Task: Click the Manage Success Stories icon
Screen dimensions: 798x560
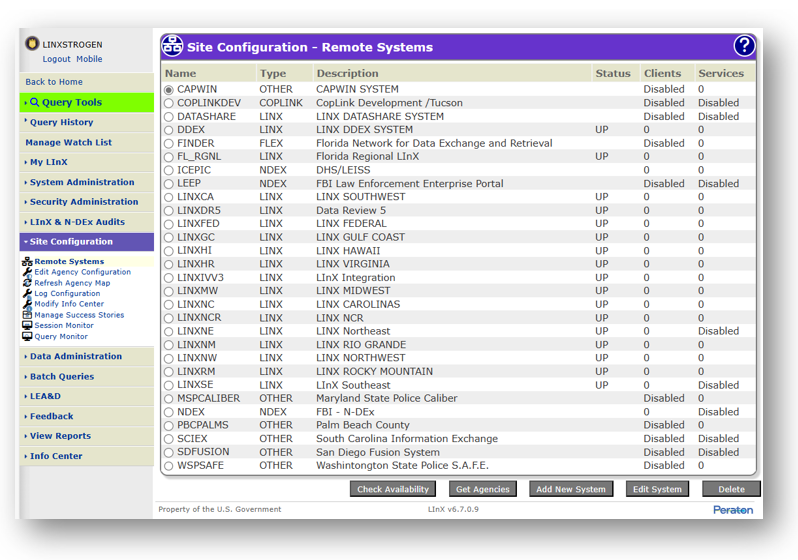Action: tap(27, 315)
